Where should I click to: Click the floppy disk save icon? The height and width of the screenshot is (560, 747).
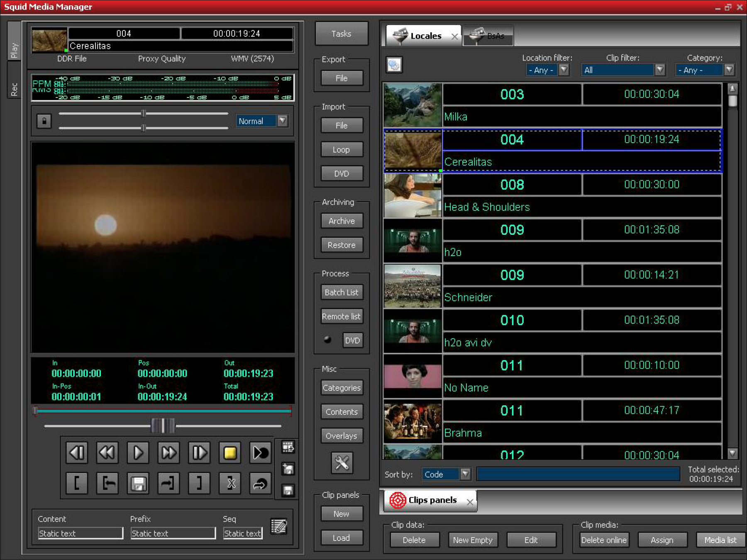click(138, 483)
